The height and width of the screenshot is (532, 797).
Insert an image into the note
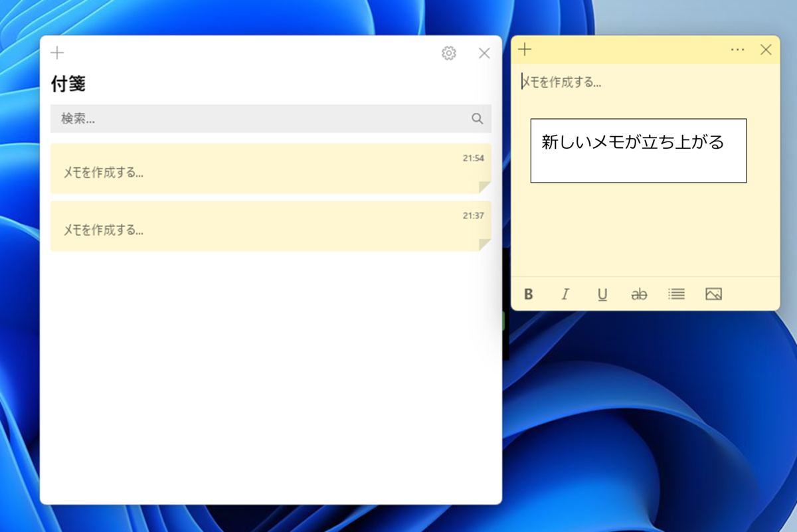point(713,294)
